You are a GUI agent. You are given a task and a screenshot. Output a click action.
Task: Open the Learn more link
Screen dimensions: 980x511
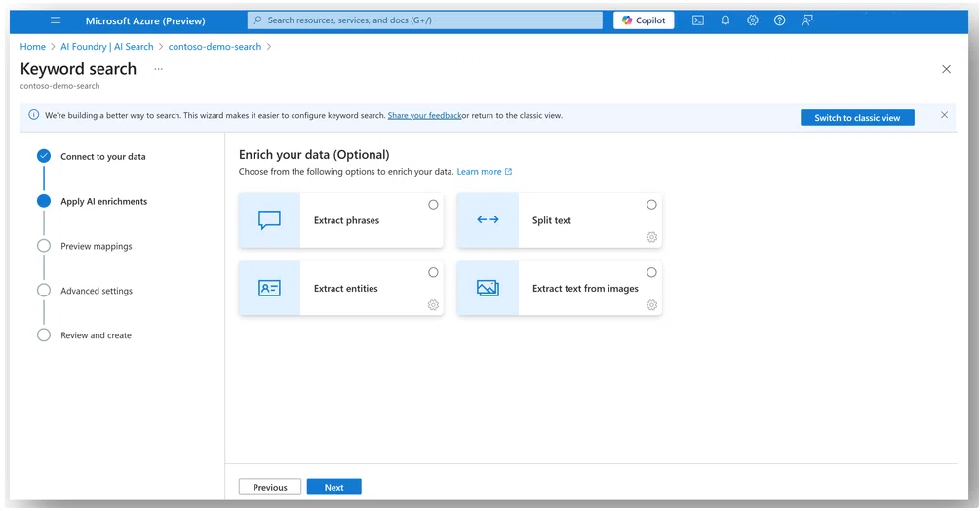click(485, 172)
